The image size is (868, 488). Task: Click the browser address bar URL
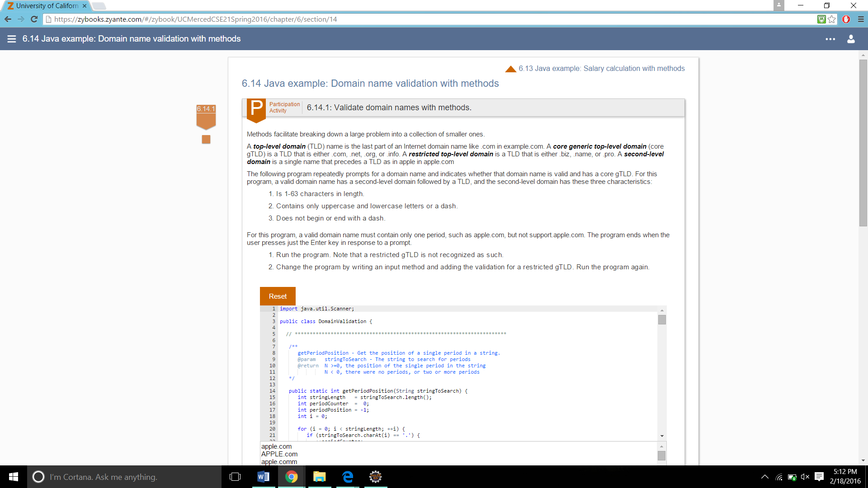[x=195, y=19]
